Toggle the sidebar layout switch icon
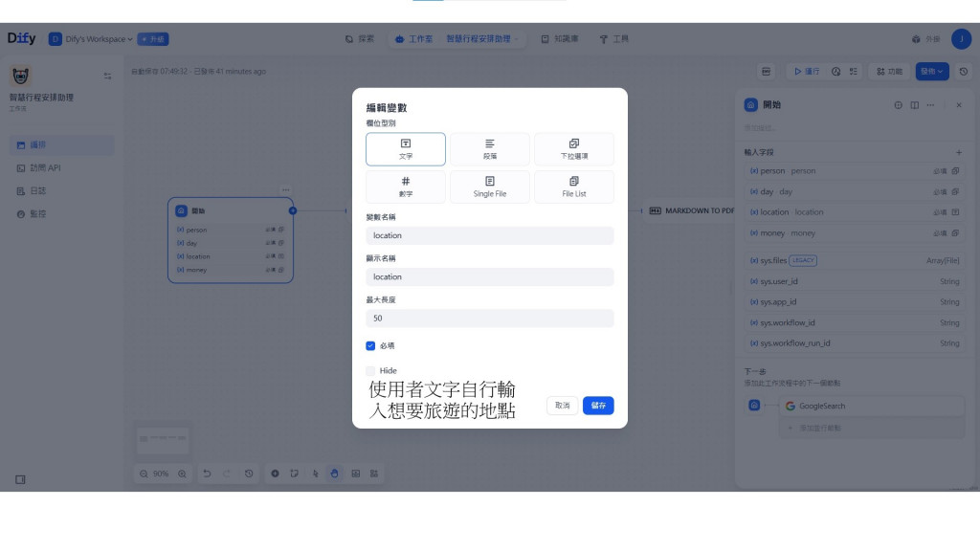 [107, 77]
